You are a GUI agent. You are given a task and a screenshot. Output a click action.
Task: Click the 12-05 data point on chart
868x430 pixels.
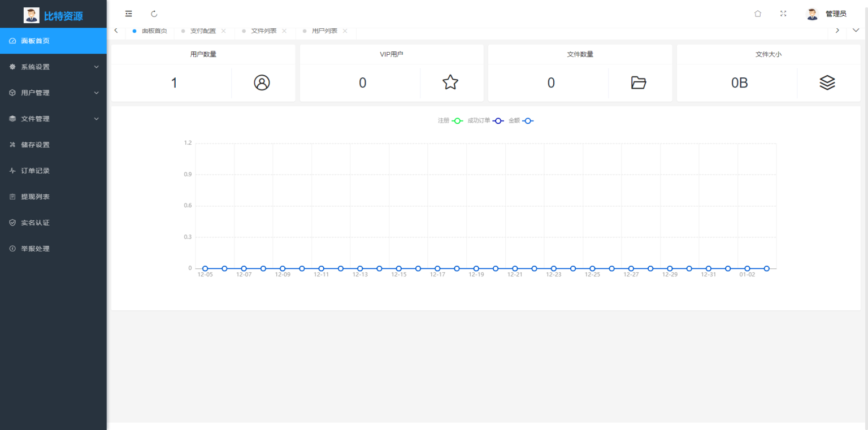point(205,268)
